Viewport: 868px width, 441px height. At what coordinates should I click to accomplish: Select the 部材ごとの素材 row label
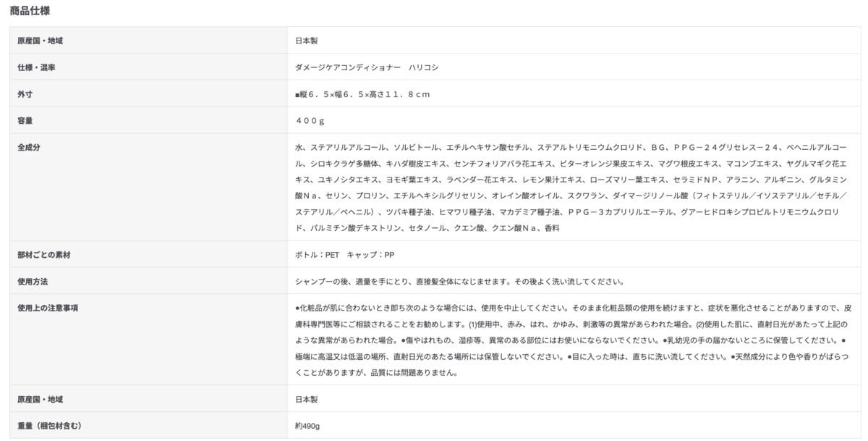43,255
